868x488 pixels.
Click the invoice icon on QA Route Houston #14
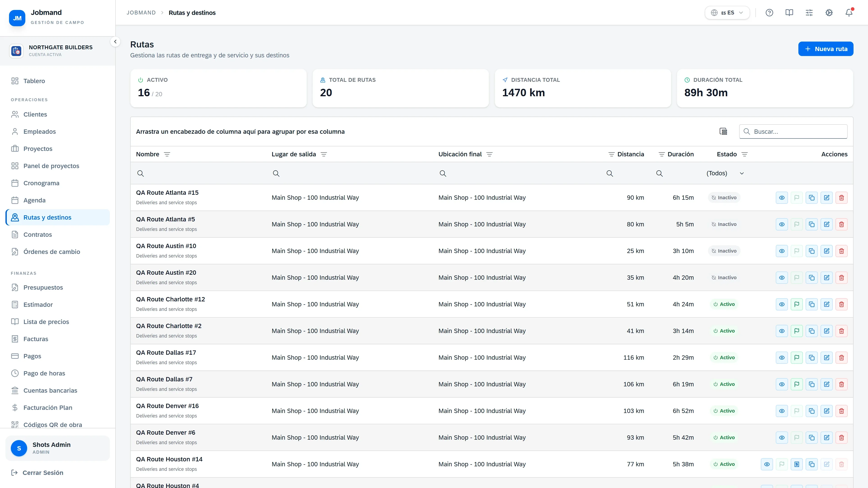point(797,464)
